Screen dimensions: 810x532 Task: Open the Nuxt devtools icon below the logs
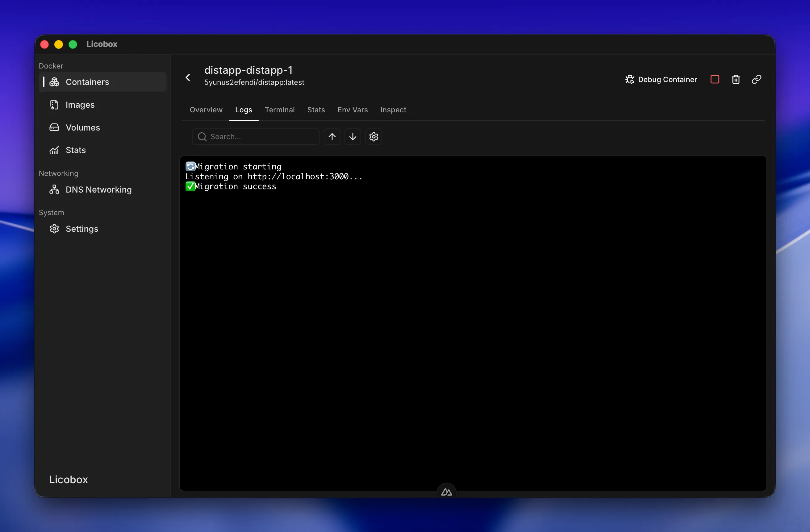pos(446,492)
